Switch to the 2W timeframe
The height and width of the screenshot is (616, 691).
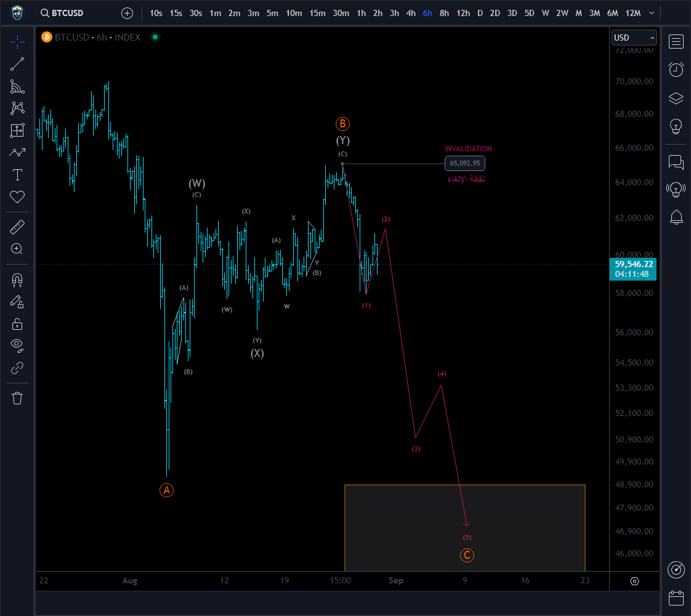click(x=562, y=13)
